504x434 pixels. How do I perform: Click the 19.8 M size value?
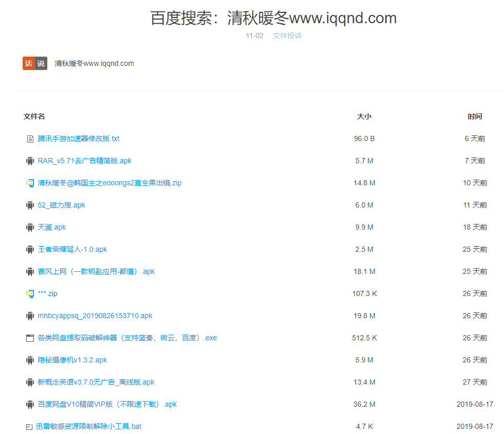(364, 316)
